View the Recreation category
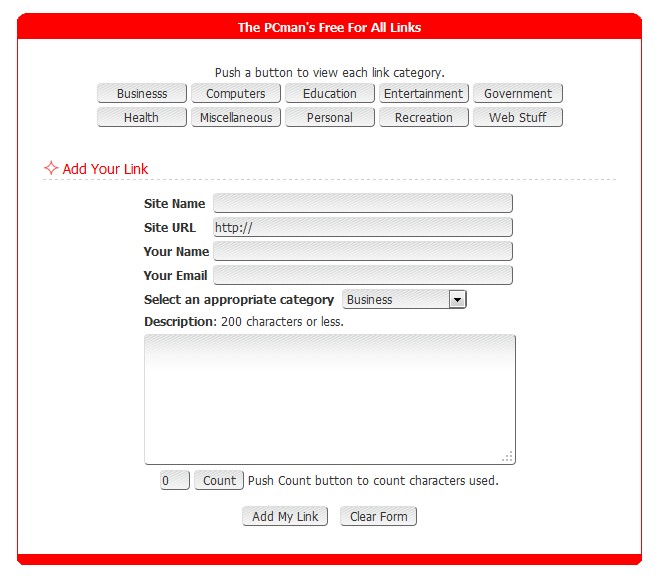 (x=424, y=117)
